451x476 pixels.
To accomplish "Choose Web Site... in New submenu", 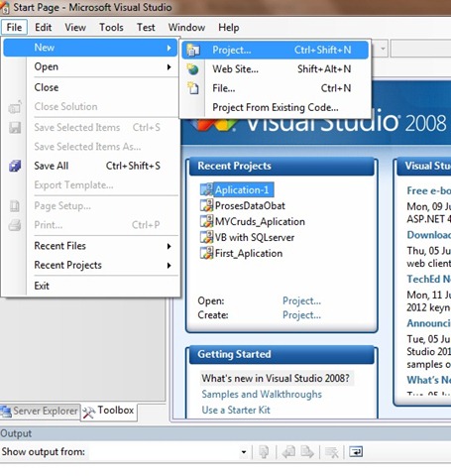I will coord(275,69).
